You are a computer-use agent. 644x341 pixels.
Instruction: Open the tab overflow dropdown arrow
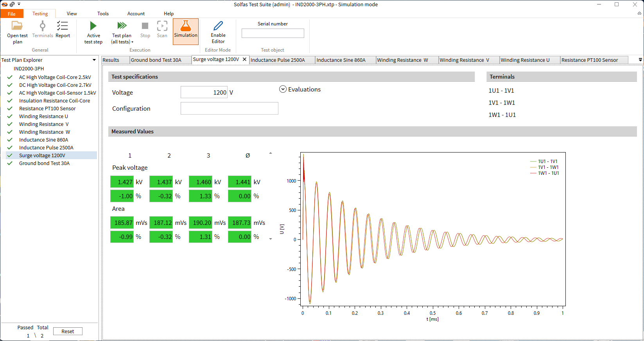640,60
